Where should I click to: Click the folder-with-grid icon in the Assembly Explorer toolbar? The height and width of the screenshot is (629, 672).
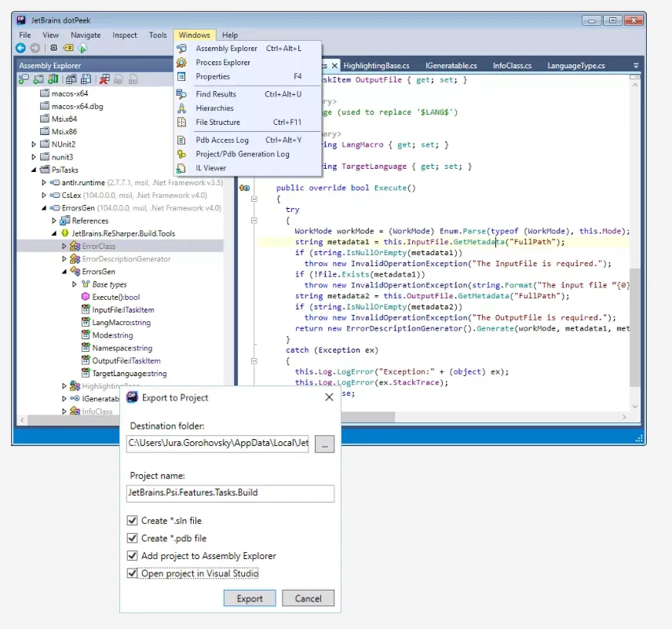point(71,79)
